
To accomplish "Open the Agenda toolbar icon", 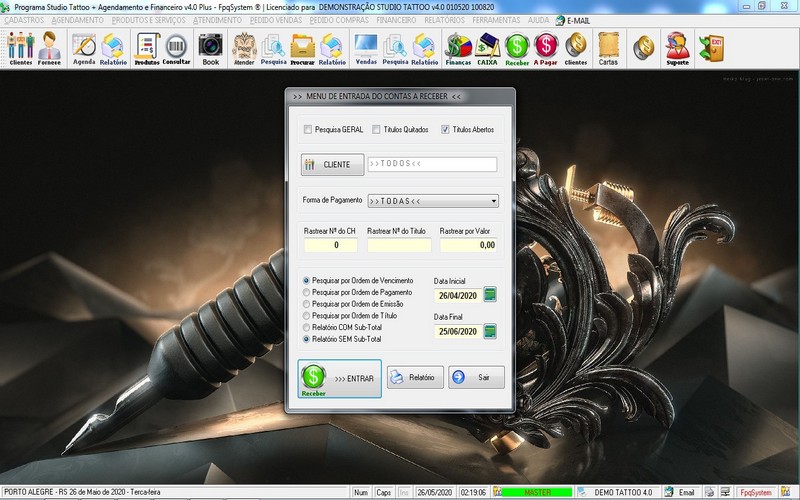I will [84, 48].
